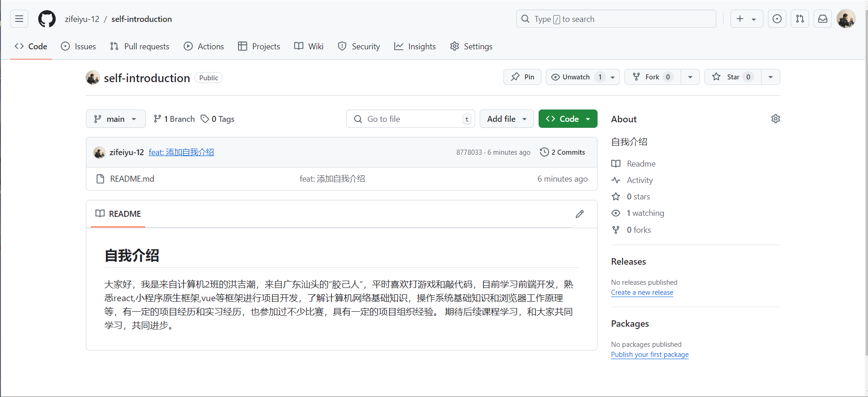Screen dimensions: 868x397
Task: Switch to the Projects tab
Action: [259, 46]
